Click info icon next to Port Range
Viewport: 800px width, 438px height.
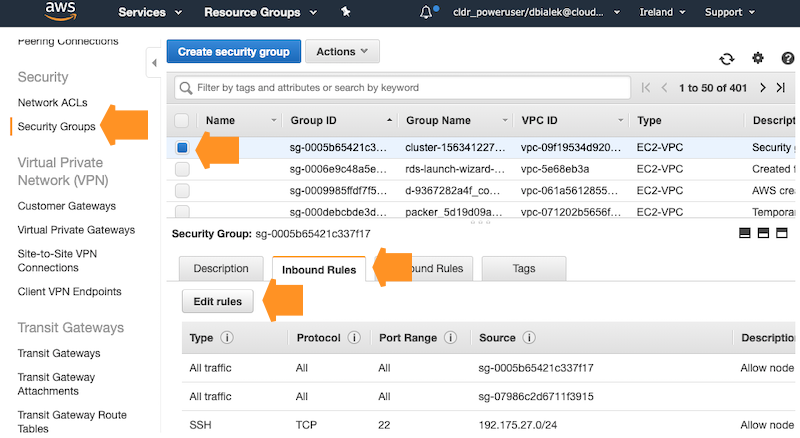click(x=451, y=338)
